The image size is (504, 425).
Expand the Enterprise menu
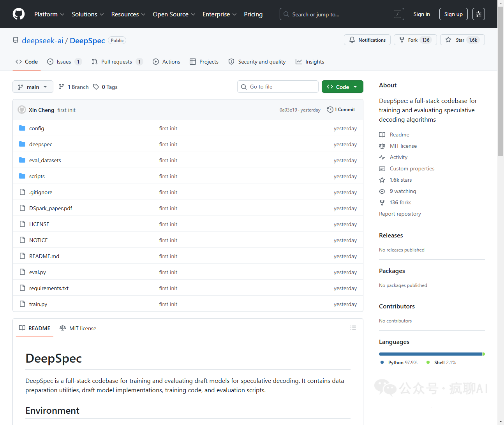(x=220, y=14)
